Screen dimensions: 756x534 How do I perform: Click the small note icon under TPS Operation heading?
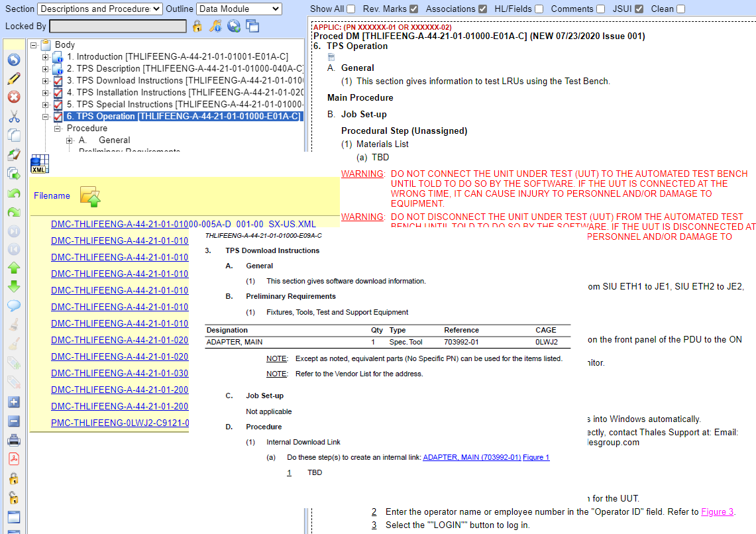click(331, 58)
